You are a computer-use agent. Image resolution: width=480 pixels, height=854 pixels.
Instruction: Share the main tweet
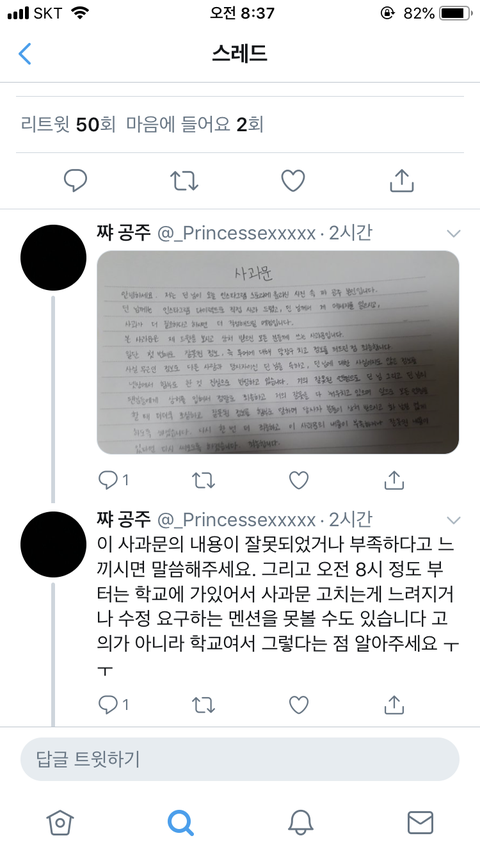click(402, 181)
